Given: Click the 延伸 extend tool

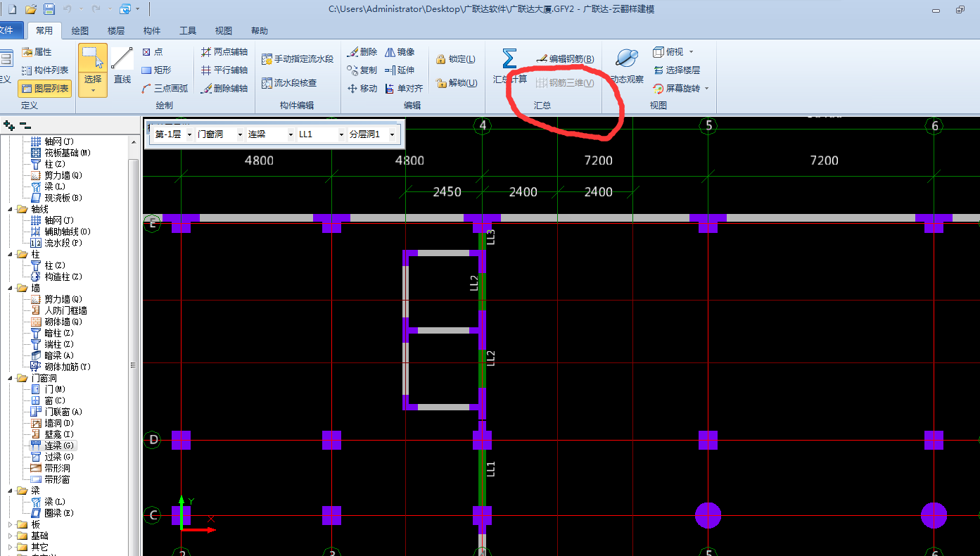Looking at the screenshot, I should (400, 70).
